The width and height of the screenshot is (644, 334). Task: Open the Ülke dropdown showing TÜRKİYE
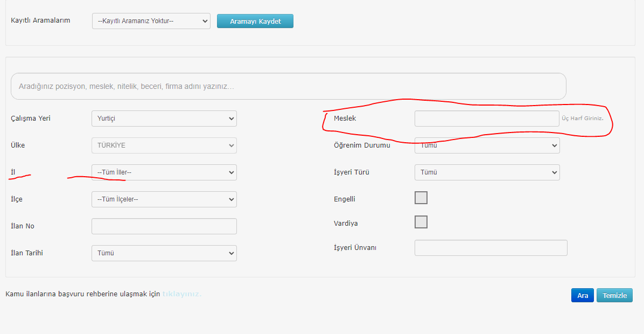pyautogui.click(x=164, y=145)
